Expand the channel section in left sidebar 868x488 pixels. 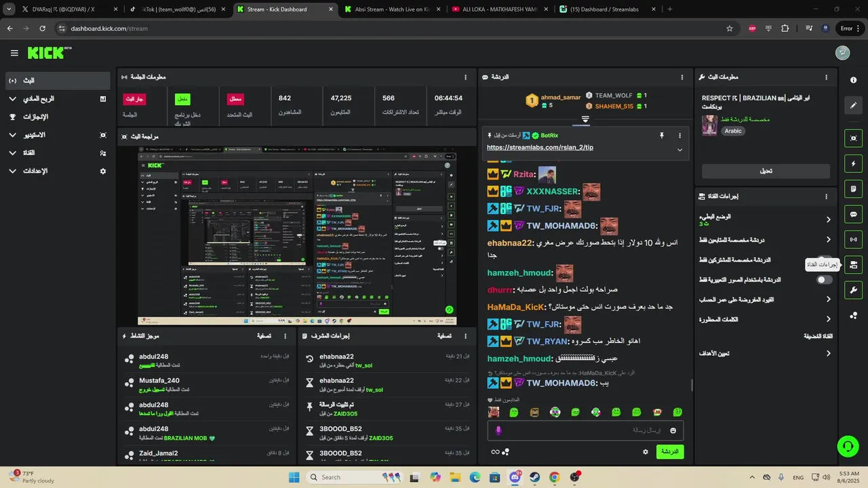(57, 153)
